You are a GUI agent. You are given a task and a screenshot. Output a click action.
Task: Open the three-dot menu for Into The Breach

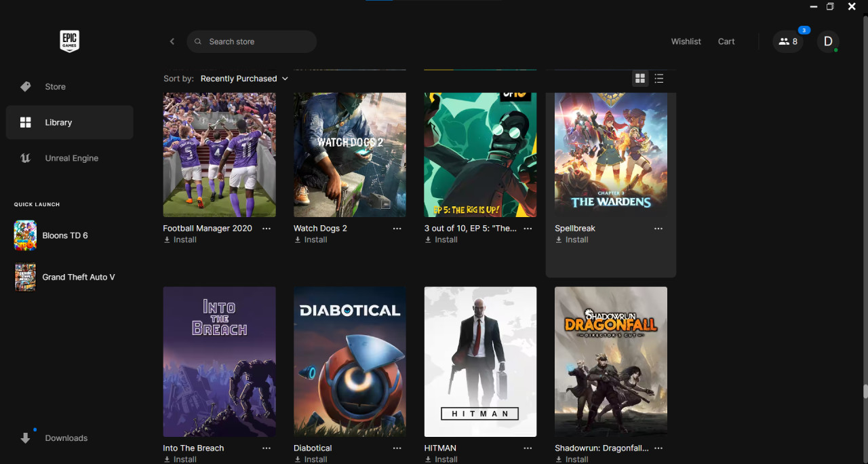tap(267, 448)
